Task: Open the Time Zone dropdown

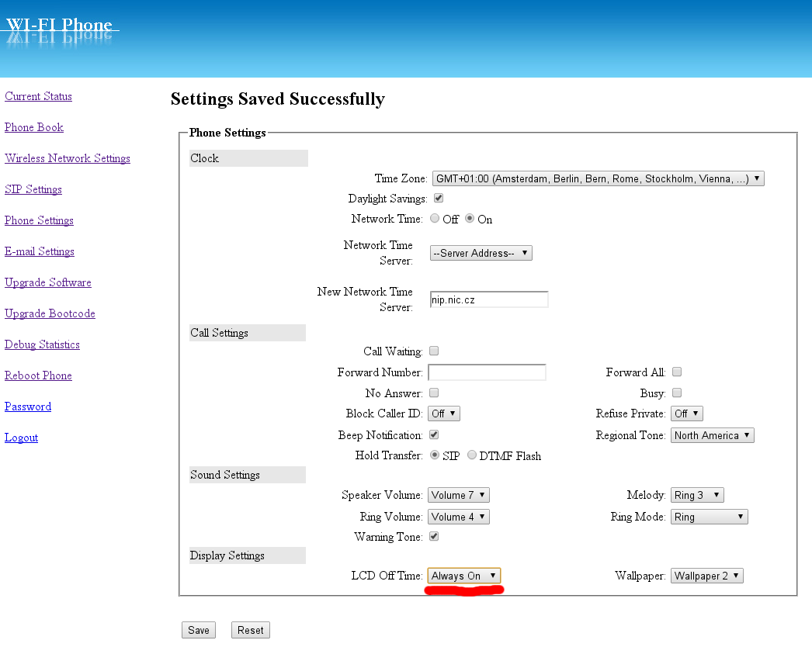Action: click(x=598, y=178)
